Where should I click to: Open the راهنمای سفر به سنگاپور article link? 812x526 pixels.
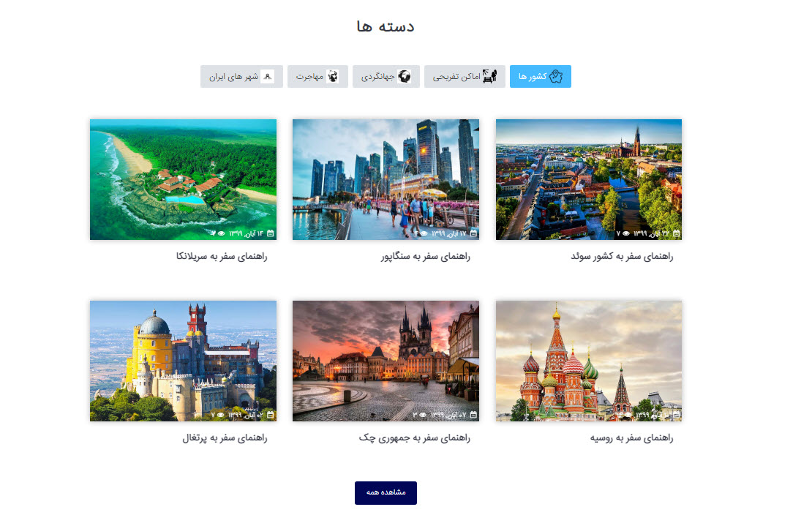click(425, 257)
